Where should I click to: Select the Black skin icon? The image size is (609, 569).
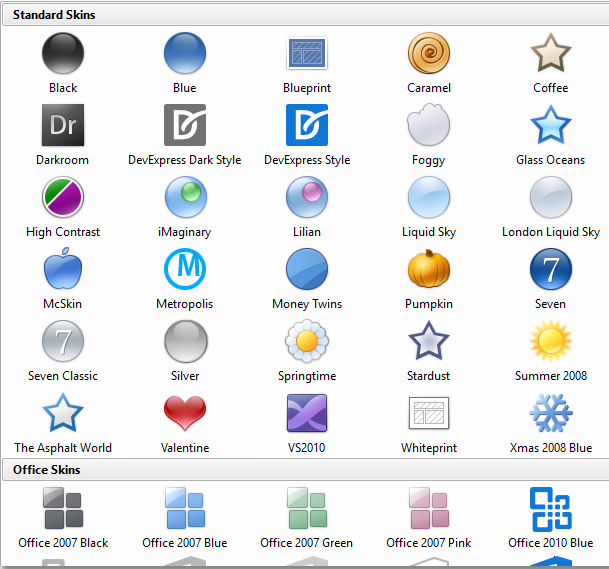click(x=63, y=53)
